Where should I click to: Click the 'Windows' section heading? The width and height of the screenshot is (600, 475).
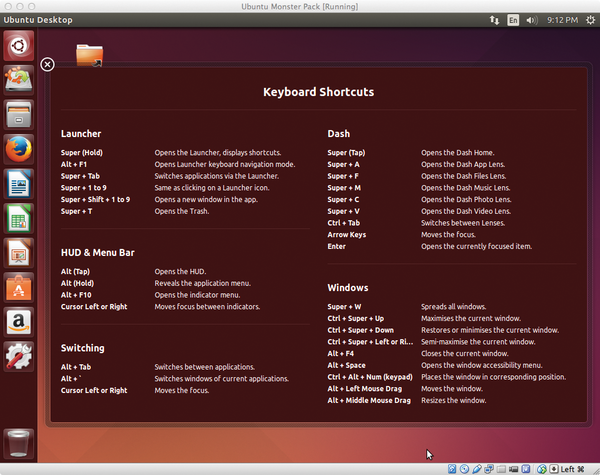click(x=348, y=288)
